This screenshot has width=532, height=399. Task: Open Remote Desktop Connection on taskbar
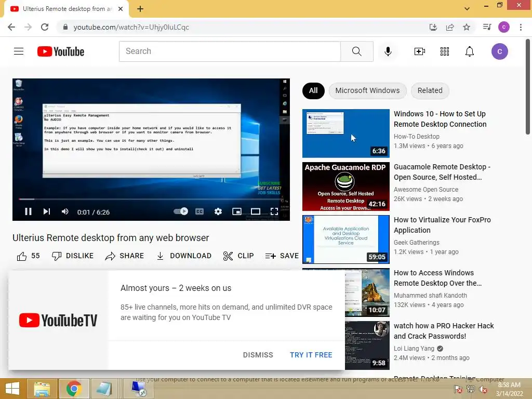pyautogui.click(x=138, y=389)
